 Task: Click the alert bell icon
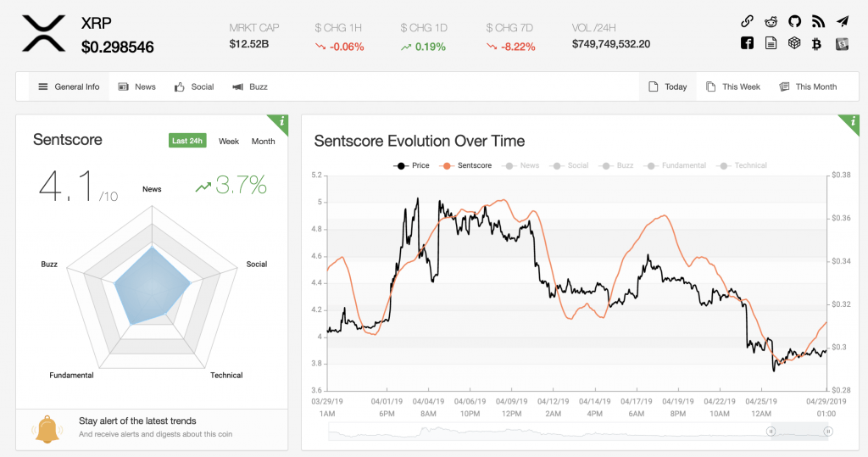click(47, 429)
